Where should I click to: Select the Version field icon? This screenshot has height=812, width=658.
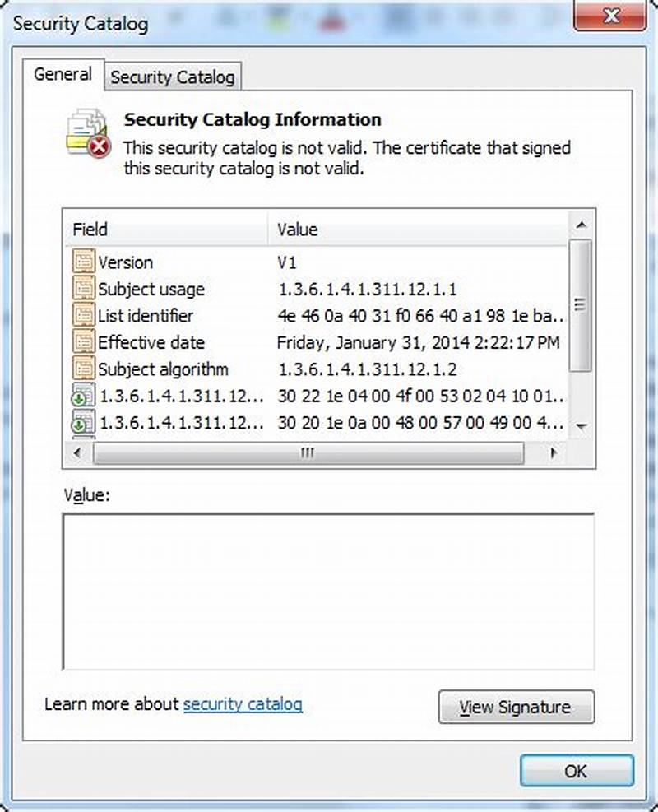click(x=84, y=262)
